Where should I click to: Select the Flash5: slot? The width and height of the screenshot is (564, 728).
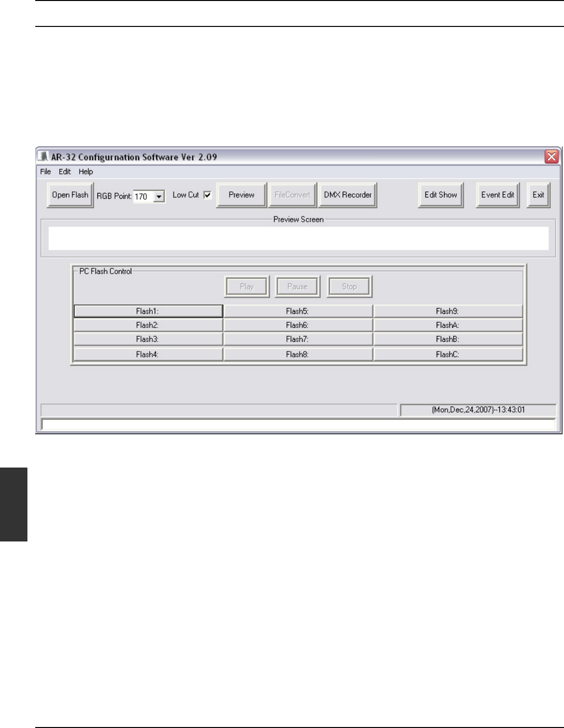pos(298,311)
